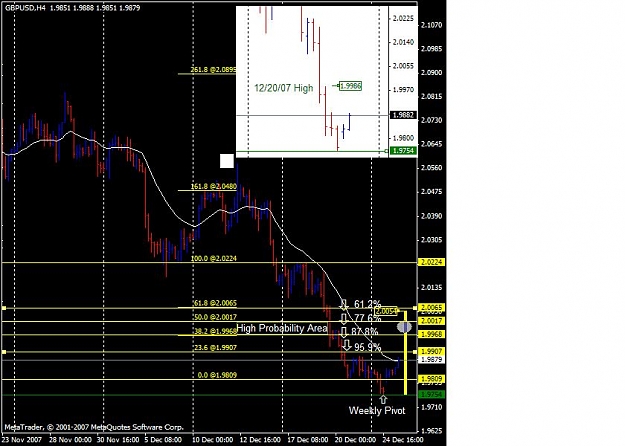Click the '20 Dec 00:00' date label

(x=356, y=440)
